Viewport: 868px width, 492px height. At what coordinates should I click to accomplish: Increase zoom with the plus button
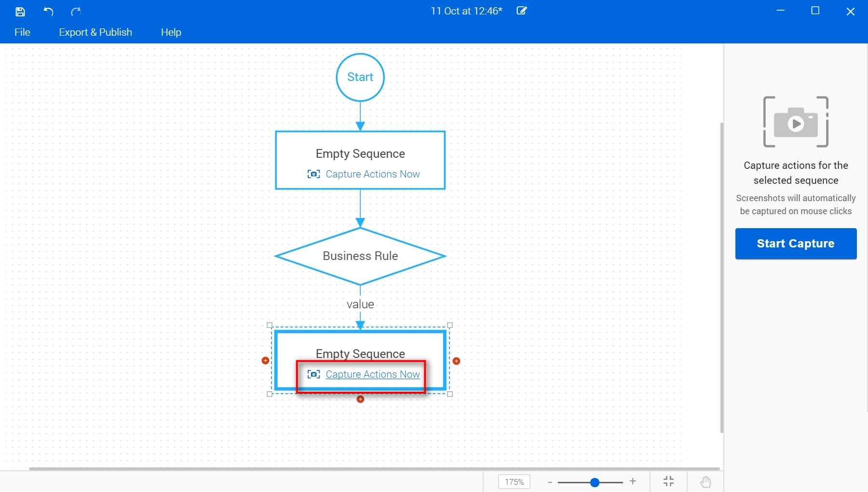coord(633,481)
